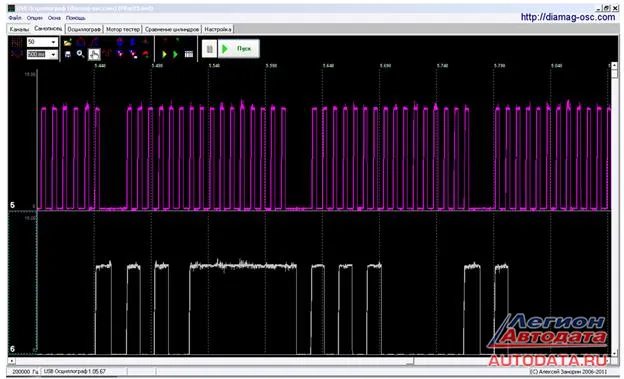Select the hand pan tool
The height and width of the screenshot is (379, 624).
pyautogui.click(x=94, y=54)
